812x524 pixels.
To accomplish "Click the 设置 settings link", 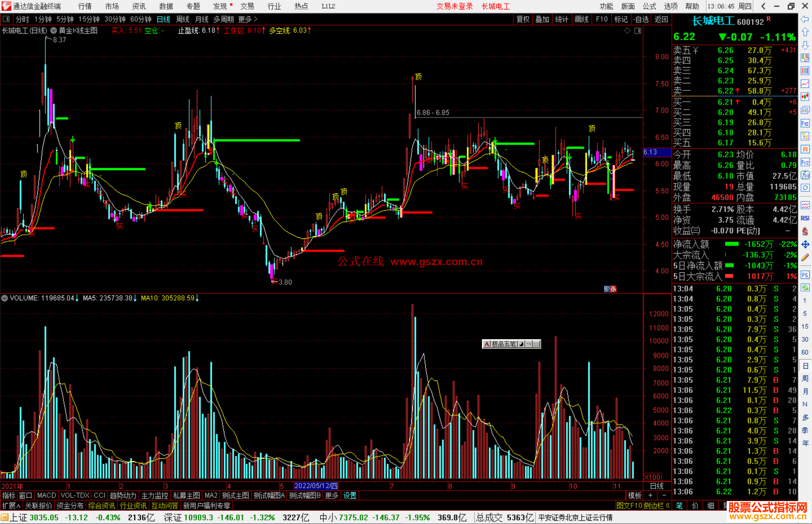I will 350,495.
